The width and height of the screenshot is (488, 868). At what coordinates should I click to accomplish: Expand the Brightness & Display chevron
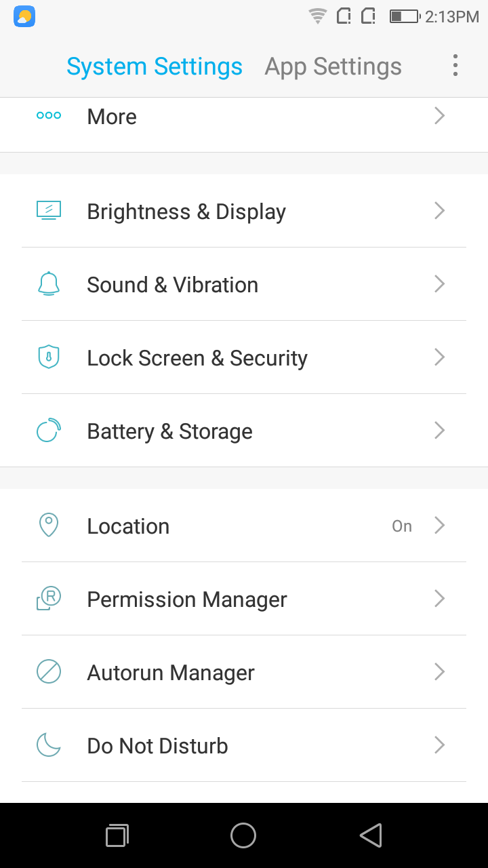439,211
